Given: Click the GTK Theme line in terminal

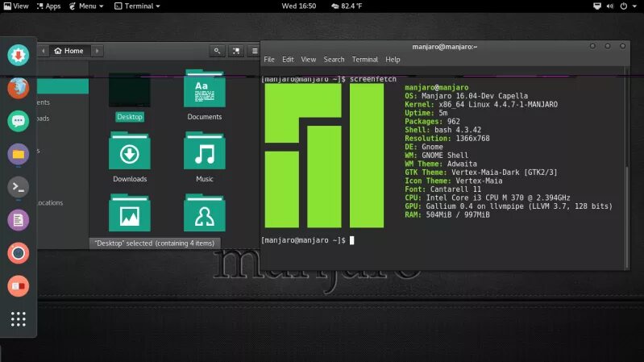Looking at the screenshot, I should [x=481, y=173].
